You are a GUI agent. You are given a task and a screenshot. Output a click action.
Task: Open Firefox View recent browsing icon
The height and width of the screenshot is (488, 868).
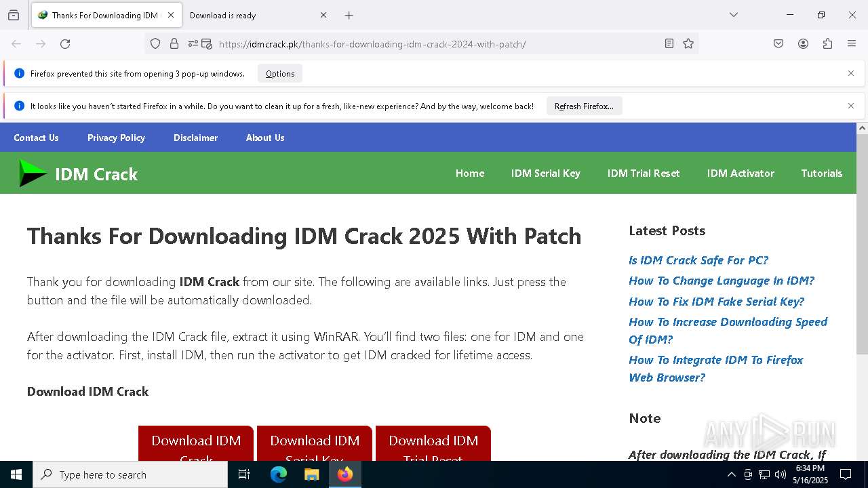14,15
